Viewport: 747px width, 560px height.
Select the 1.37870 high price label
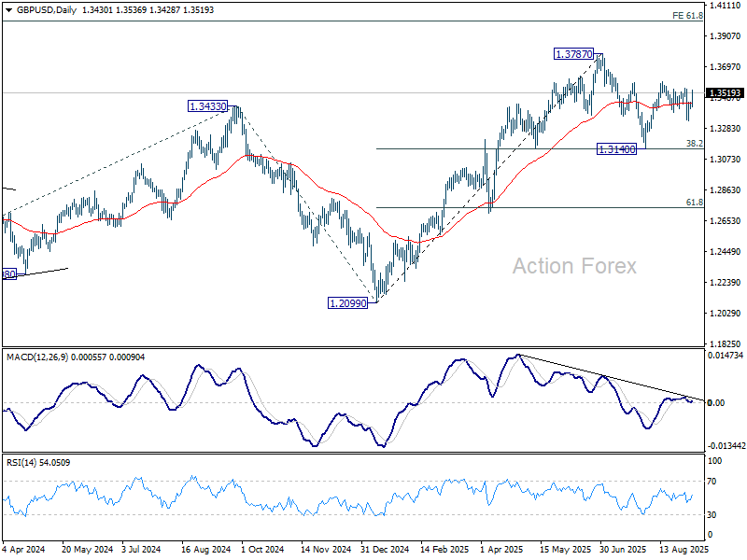click(x=574, y=54)
